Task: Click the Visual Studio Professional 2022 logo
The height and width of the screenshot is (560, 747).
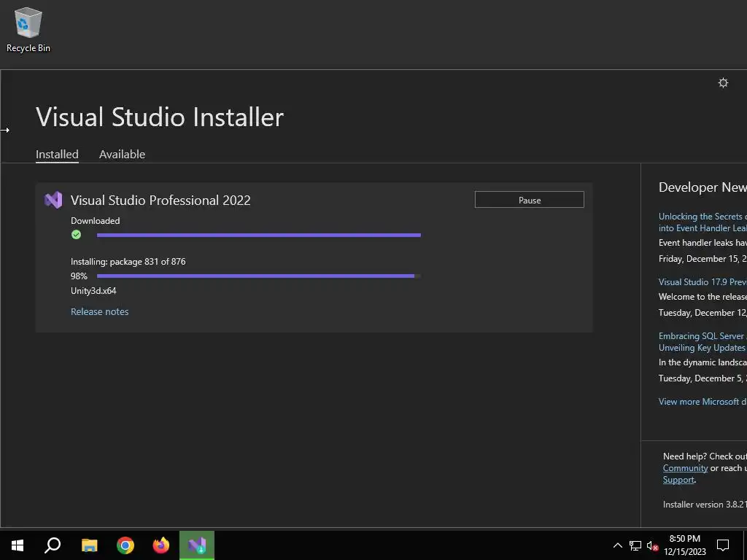Action: click(53, 200)
